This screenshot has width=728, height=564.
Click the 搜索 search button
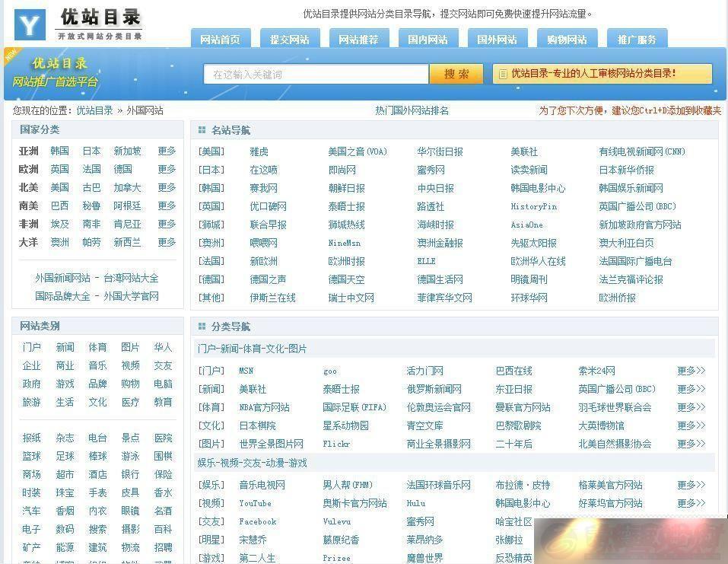pyautogui.click(x=457, y=74)
